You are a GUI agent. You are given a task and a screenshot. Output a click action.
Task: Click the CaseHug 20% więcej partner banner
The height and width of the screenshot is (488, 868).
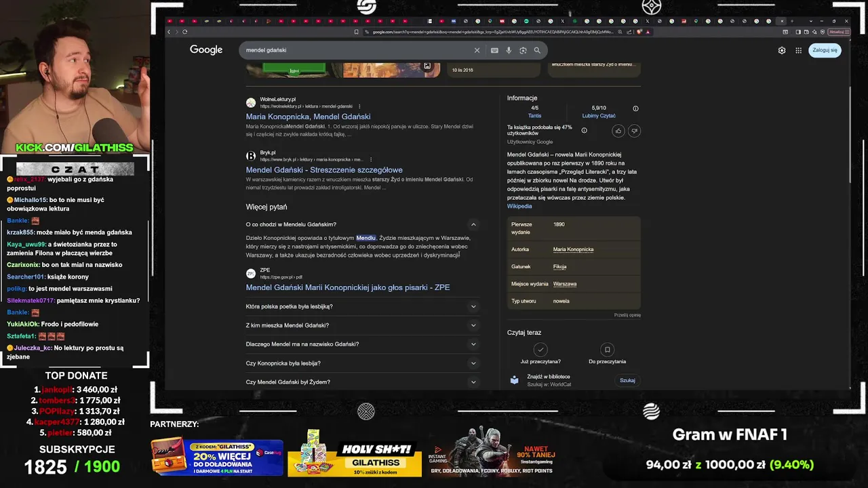pos(217,456)
